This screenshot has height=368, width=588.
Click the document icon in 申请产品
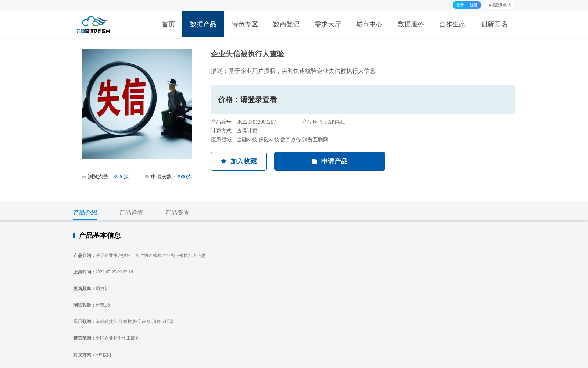pyautogui.click(x=315, y=161)
